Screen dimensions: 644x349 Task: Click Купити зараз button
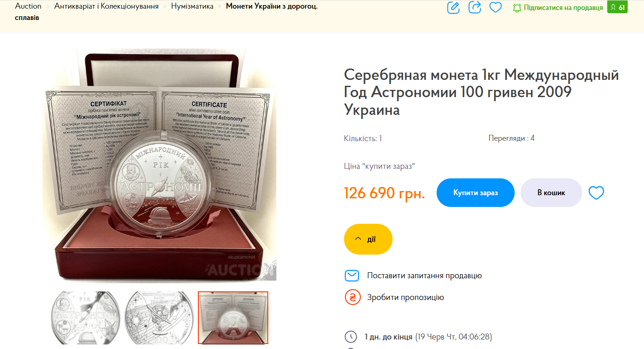[x=476, y=192]
